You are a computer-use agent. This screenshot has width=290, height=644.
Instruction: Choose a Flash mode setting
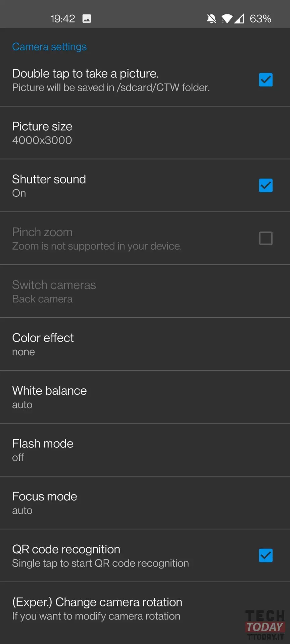click(x=145, y=450)
